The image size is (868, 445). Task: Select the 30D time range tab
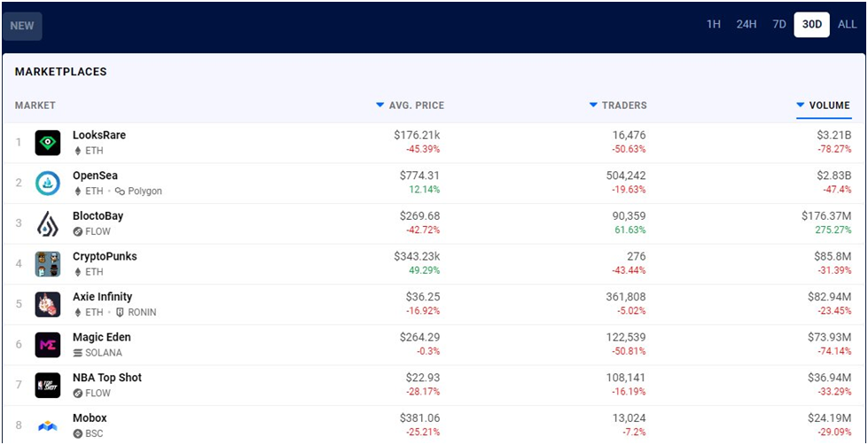811,25
